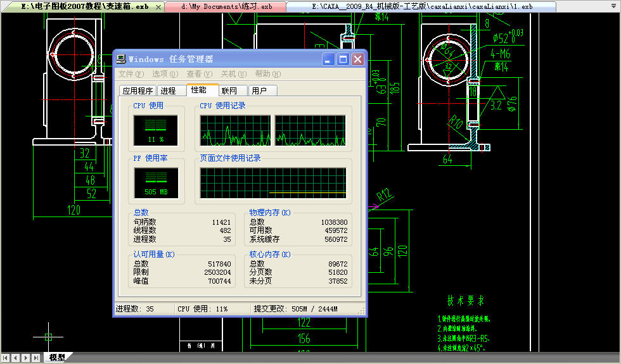The height and width of the screenshot is (364, 621).
Task: Switch to the 练习.exb document tab
Action: pos(226,6)
